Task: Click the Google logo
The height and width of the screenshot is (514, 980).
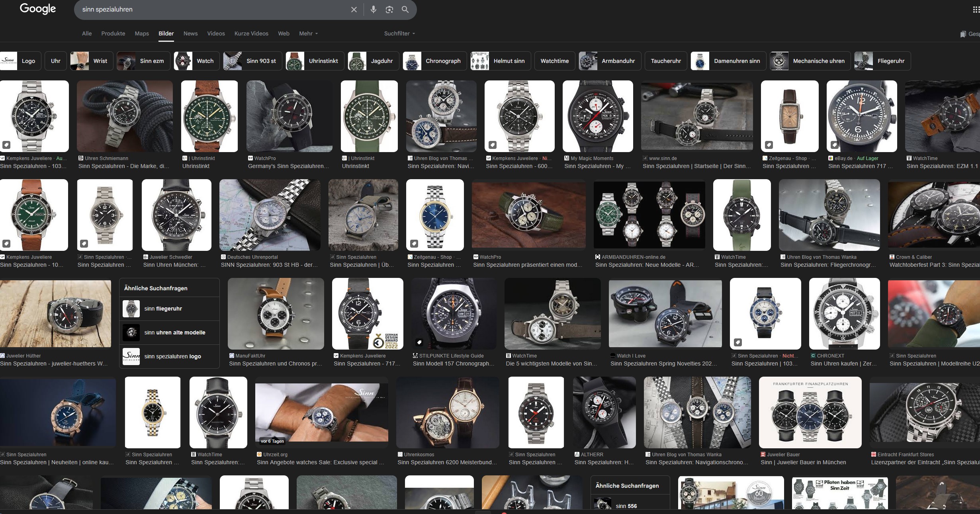Action: [x=38, y=9]
